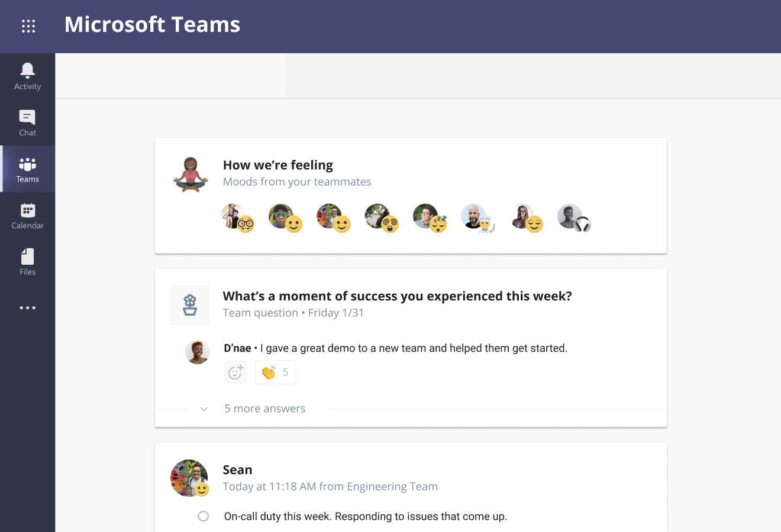Click the 5 more answers link

264,408
